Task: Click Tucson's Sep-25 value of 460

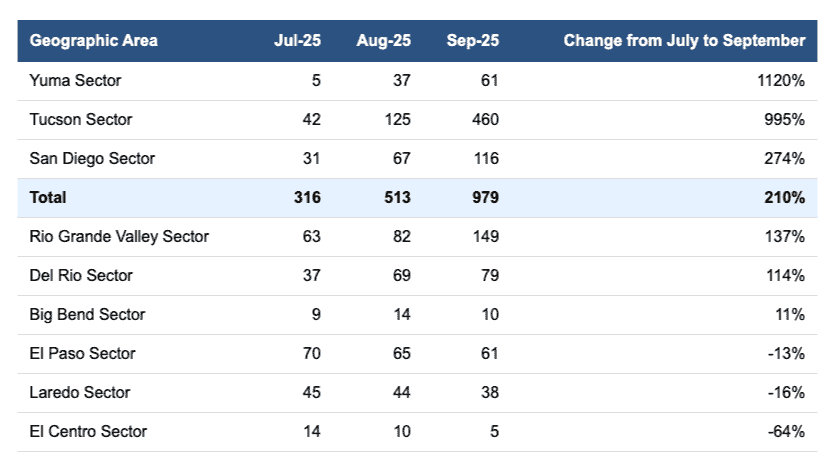Action: [x=486, y=120]
